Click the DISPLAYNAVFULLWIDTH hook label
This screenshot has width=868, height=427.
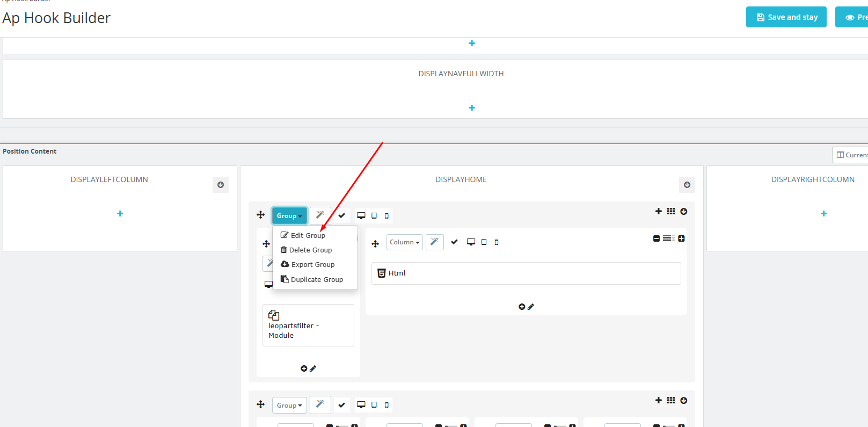click(x=461, y=74)
